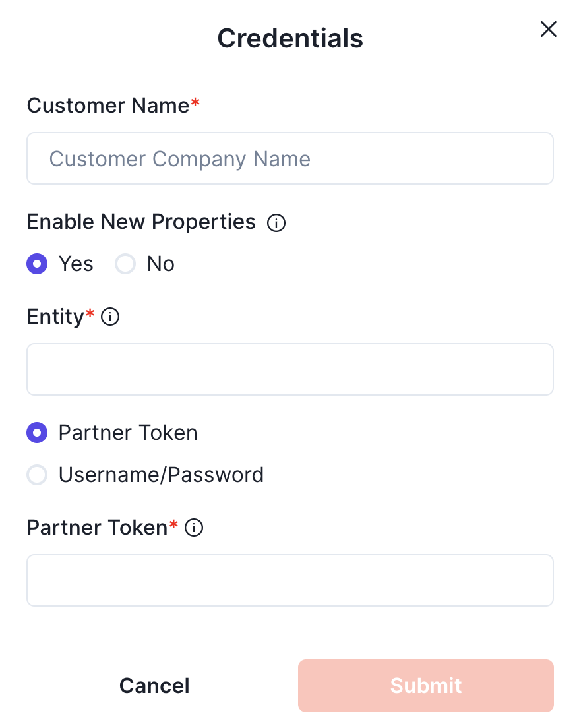Click the Credentials dialog title

(x=290, y=38)
